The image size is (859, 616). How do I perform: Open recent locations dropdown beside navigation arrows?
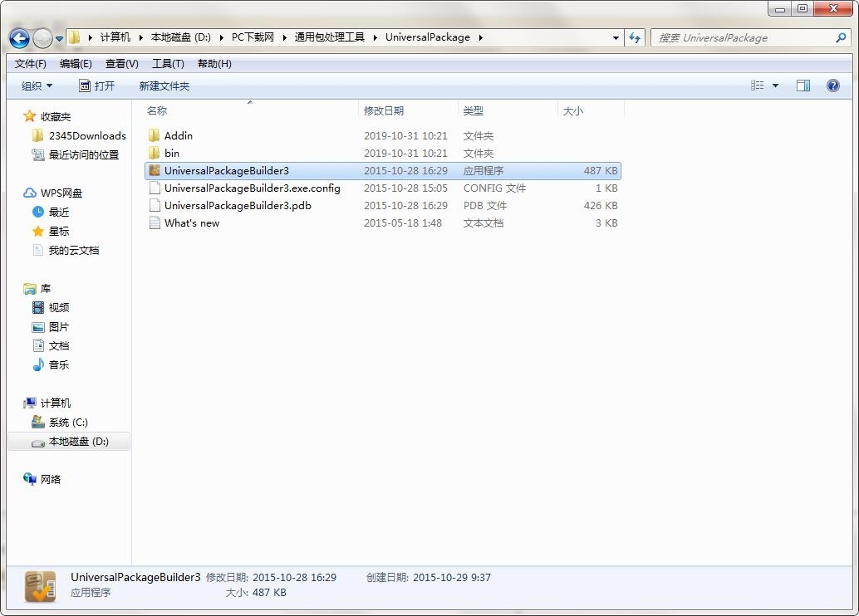59,38
